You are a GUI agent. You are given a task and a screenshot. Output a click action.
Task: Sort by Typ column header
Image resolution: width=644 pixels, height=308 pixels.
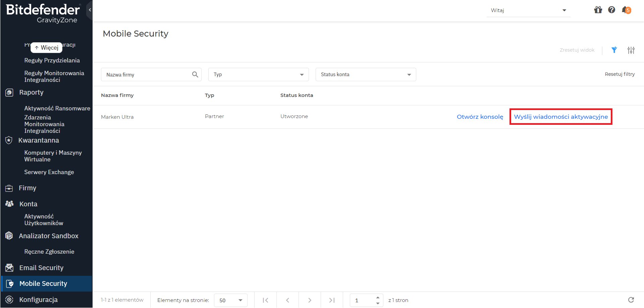pos(210,95)
